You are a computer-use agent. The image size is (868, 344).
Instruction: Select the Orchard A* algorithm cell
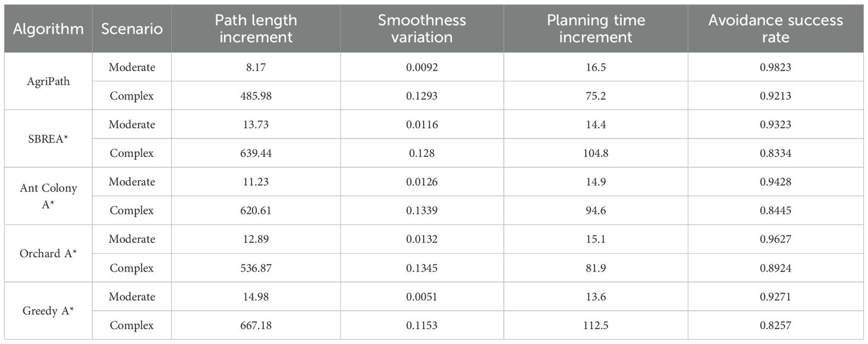pyautogui.click(x=48, y=254)
